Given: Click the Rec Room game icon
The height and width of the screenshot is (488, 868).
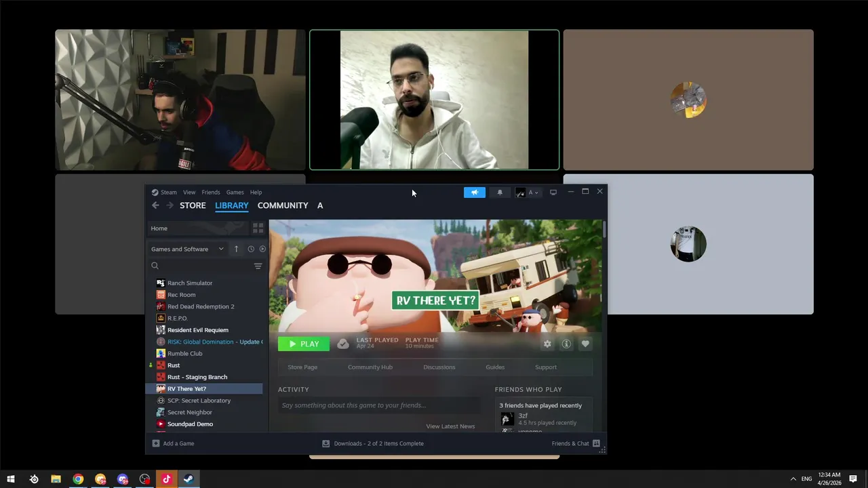Looking at the screenshot, I should coord(161,295).
